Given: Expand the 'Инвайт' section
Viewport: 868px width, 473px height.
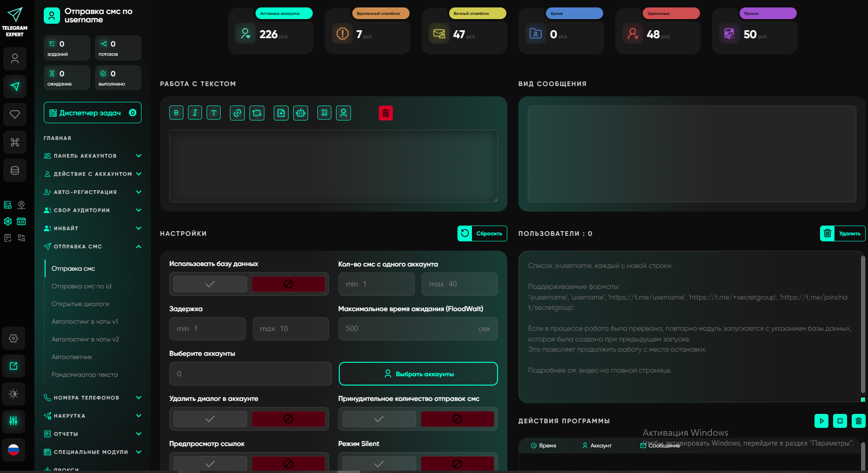Looking at the screenshot, I should (x=92, y=228).
